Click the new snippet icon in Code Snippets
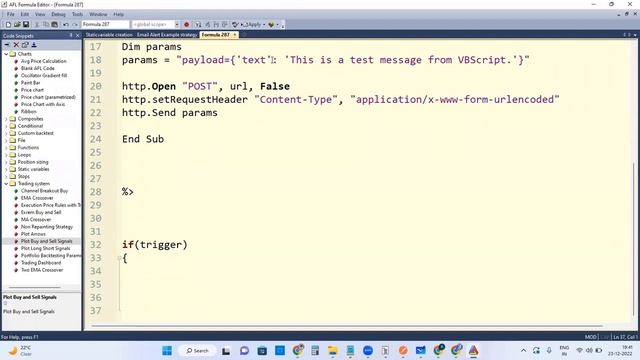640x360 pixels. (x=7, y=45)
